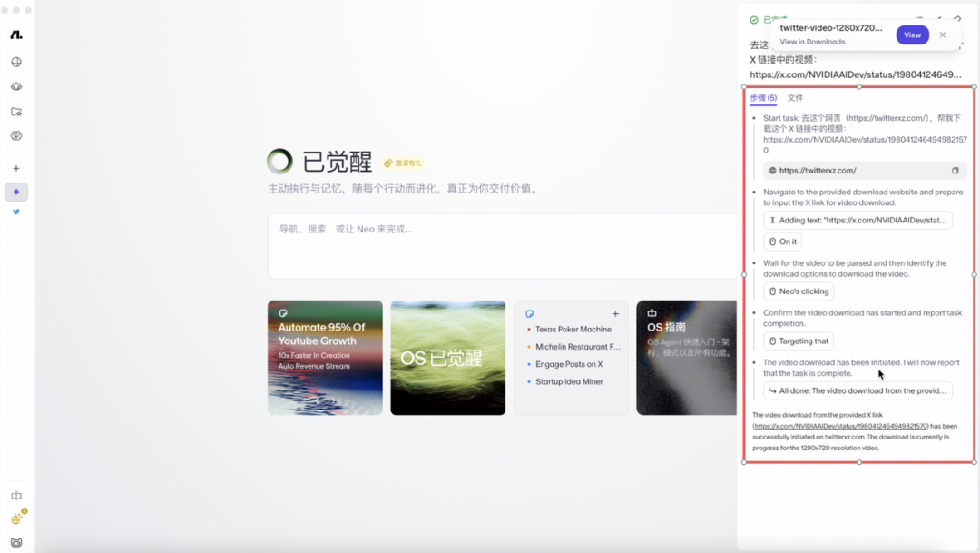The width and height of the screenshot is (980, 553).
Task: Open the book icon near the sidebar bottom
Action: (x=15, y=496)
